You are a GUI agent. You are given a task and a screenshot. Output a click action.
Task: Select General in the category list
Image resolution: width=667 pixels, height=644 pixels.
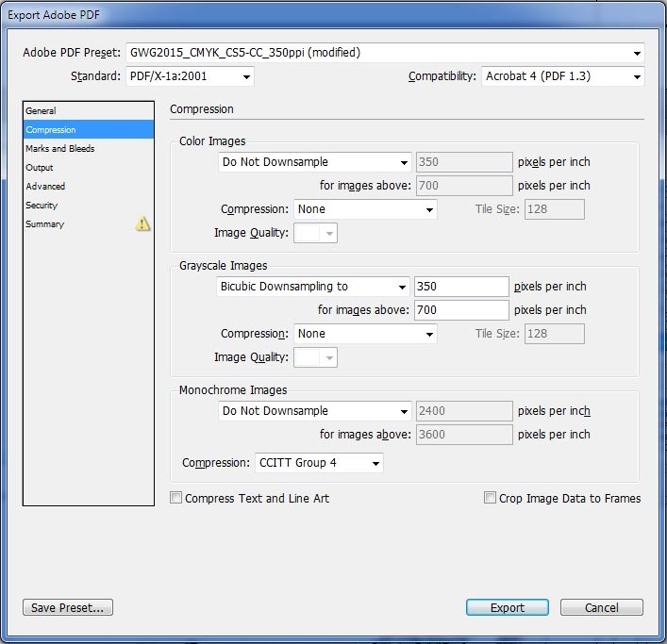89,111
